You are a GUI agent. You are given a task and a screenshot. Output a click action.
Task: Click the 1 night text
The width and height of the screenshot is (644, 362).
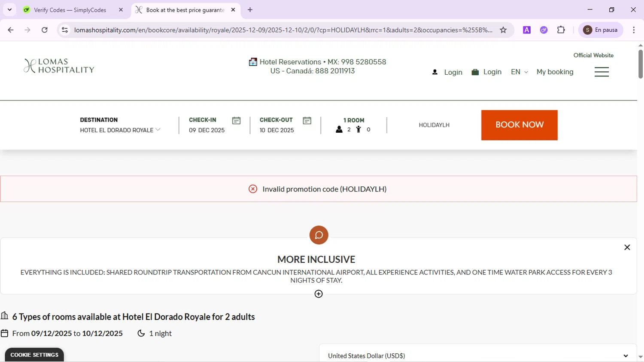coord(160,334)
